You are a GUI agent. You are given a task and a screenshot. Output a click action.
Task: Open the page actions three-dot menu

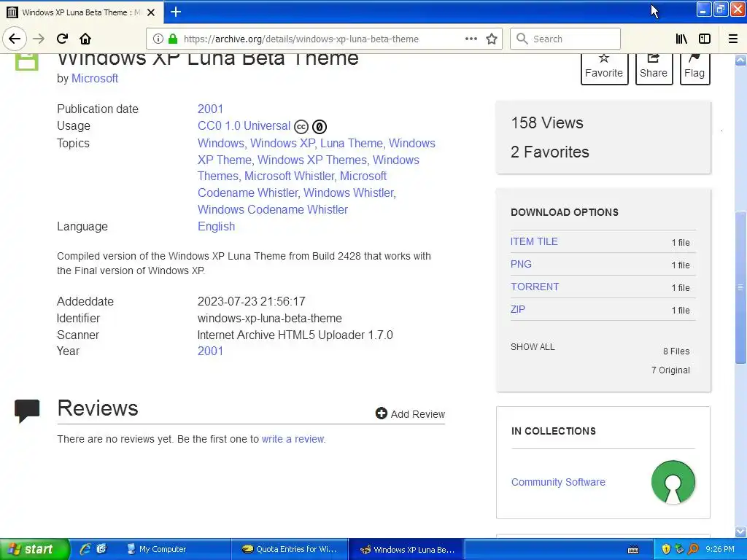coord(471,39)
